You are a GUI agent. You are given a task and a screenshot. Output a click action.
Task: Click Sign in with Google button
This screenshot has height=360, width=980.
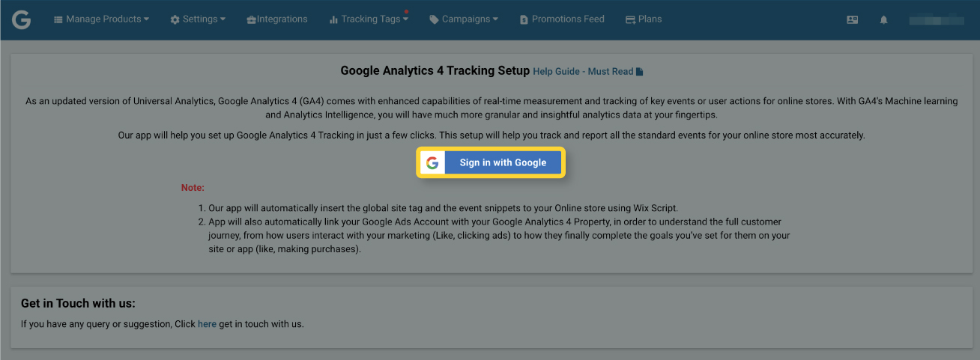pos(491,162)
